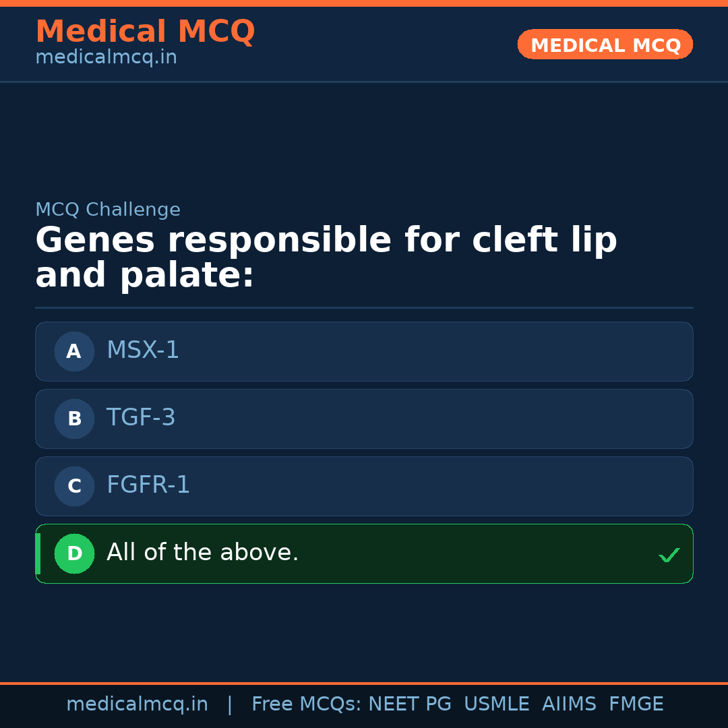This screenshot has height=728, width=728.
Task: Click the AIIMS footer label
Action: tap(569, 704)
